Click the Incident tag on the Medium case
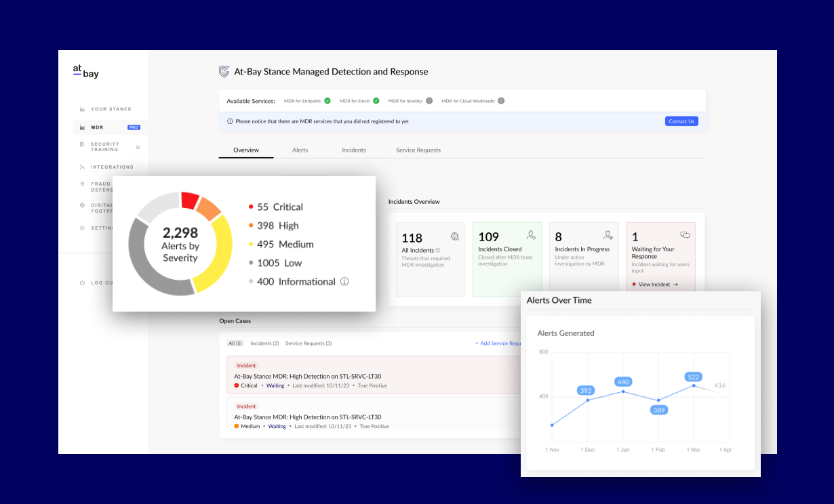Image resolution: width=834 pixels, height=504 pixels. click(x=247, y=406)
